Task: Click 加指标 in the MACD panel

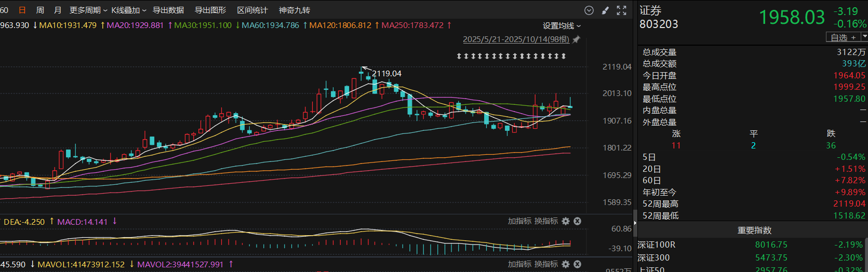Action: point(520,221)
